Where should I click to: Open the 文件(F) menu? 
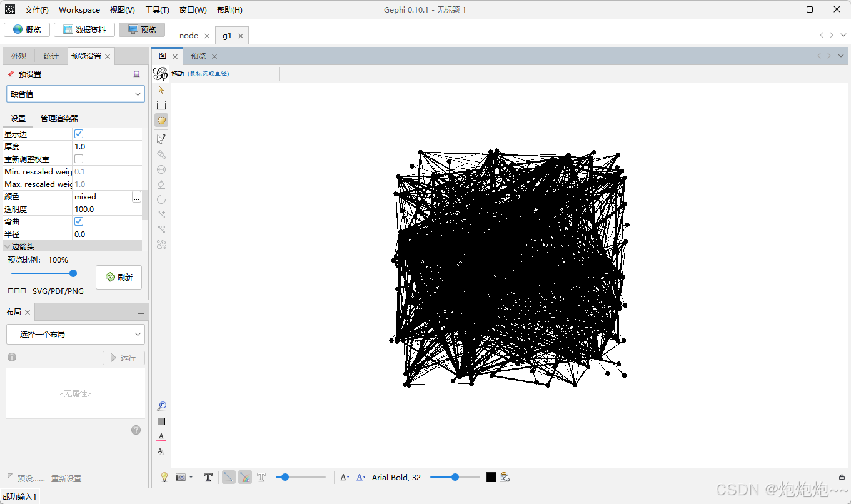pyautogui.click(x=37, y=9)
